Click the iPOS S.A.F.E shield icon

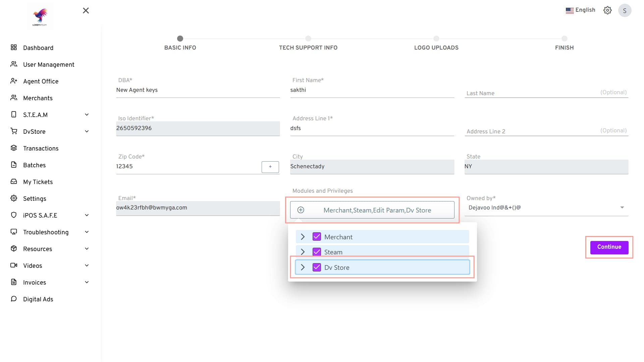tap(14, 215)
